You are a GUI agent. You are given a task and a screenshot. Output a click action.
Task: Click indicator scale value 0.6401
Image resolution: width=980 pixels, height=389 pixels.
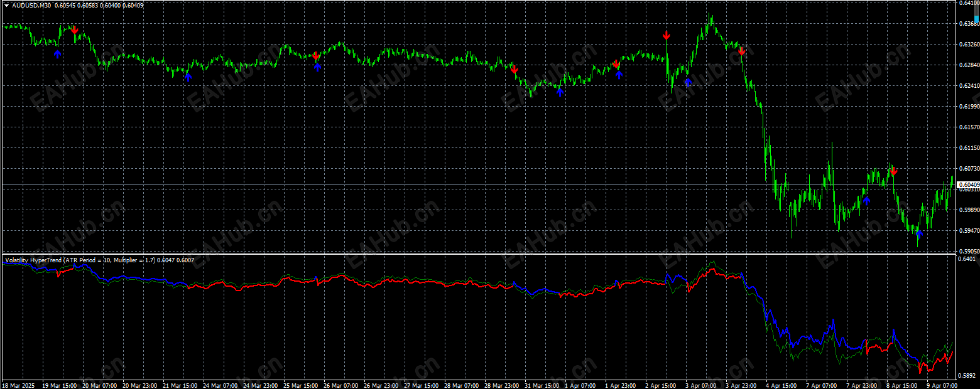(x=967, y=258)
